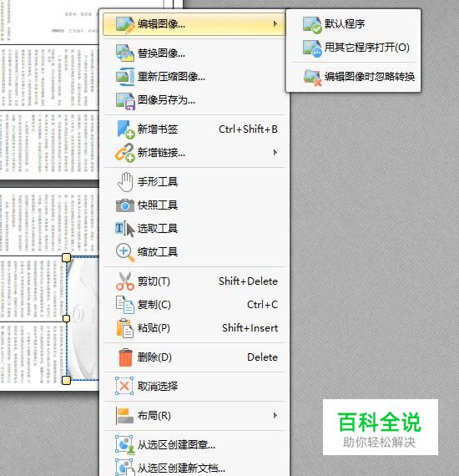Screen dimensions: 459x476
Task: Click the Default Program (默认程序) icon
Action: pos(312,24)
